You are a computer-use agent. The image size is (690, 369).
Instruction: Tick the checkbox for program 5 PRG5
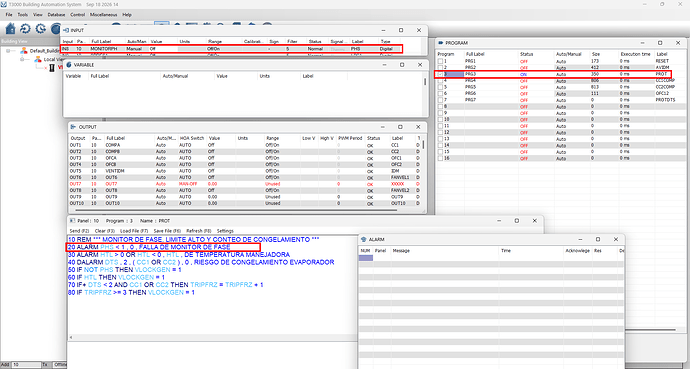click(x=440, y=87)
